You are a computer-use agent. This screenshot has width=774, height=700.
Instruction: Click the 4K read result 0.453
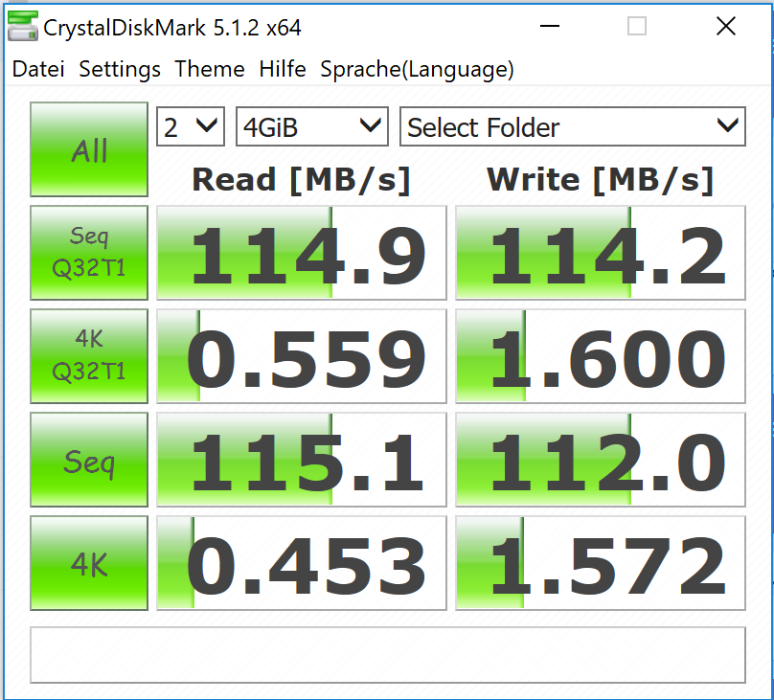[302, 563]
